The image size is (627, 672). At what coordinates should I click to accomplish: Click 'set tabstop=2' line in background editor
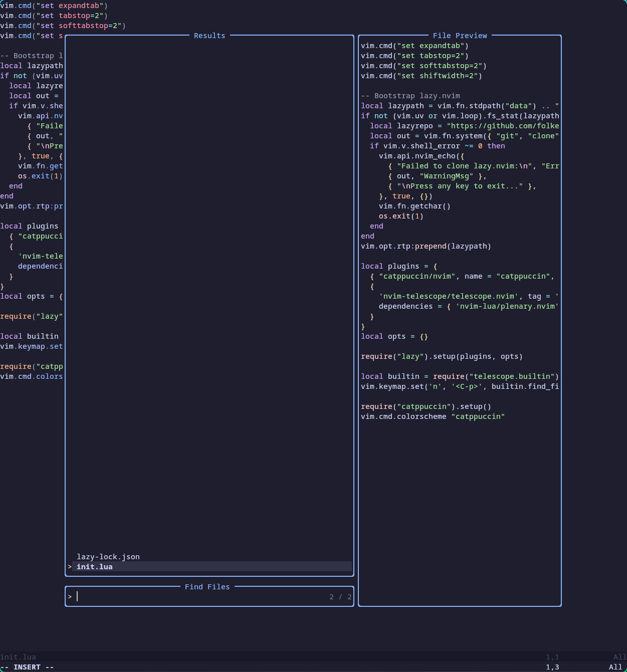pyautogui.click(x=54, y=16)
